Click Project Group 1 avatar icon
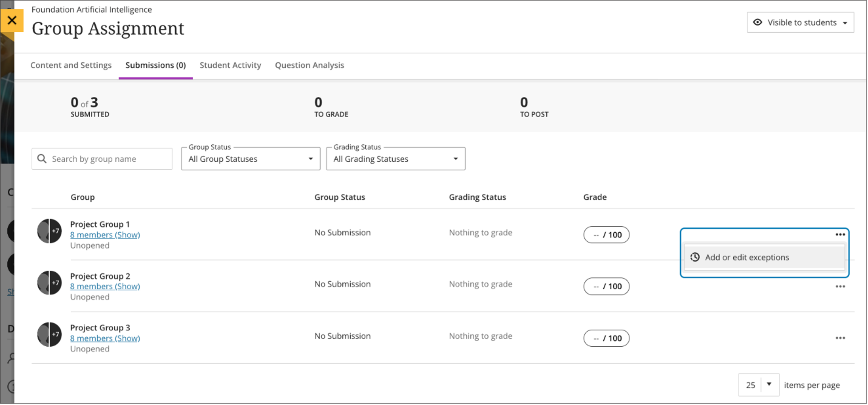This screenshot has height=405, width=868. (x=49, y=231)
